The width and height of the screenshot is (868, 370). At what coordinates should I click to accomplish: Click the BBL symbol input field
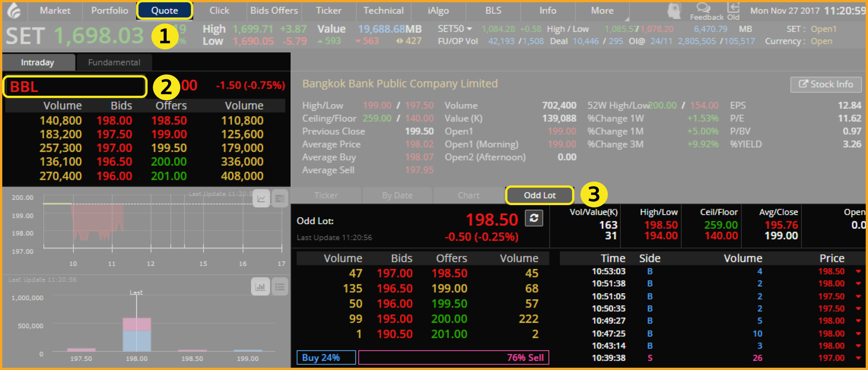75,87
